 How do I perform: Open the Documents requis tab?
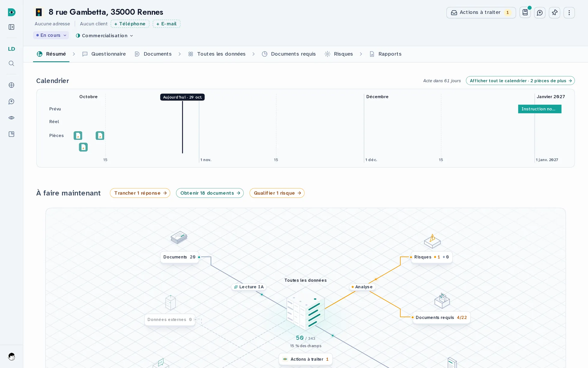289,54
